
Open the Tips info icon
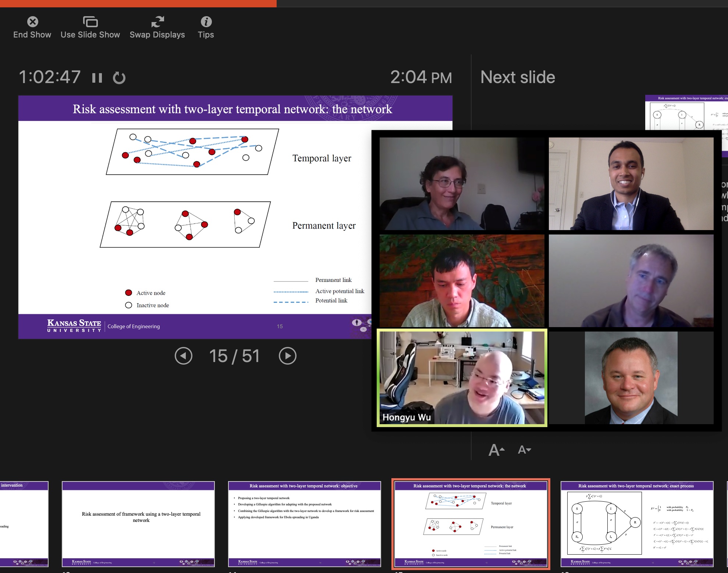pyautogui.click(x=206, y=22)
